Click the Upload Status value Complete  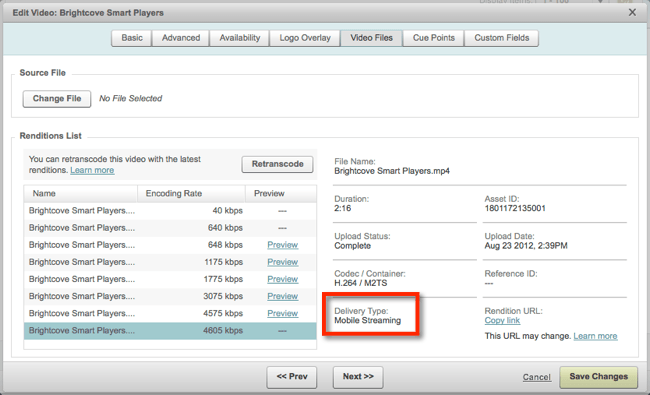point(352,246)
